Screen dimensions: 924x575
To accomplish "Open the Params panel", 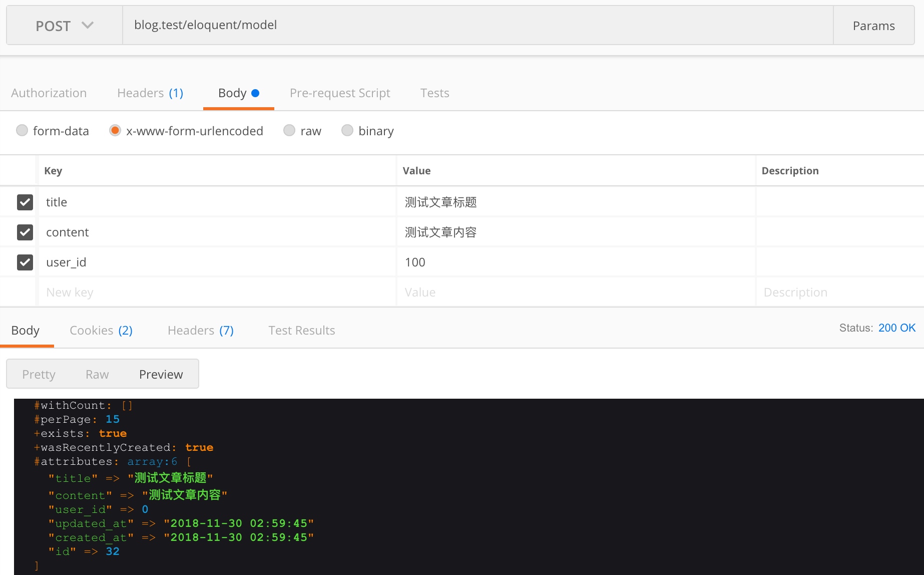I will pos(873,26).
